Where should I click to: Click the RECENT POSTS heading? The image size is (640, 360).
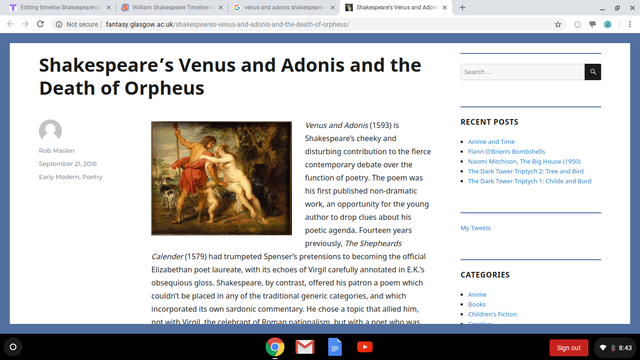click(x=489, y=122)
